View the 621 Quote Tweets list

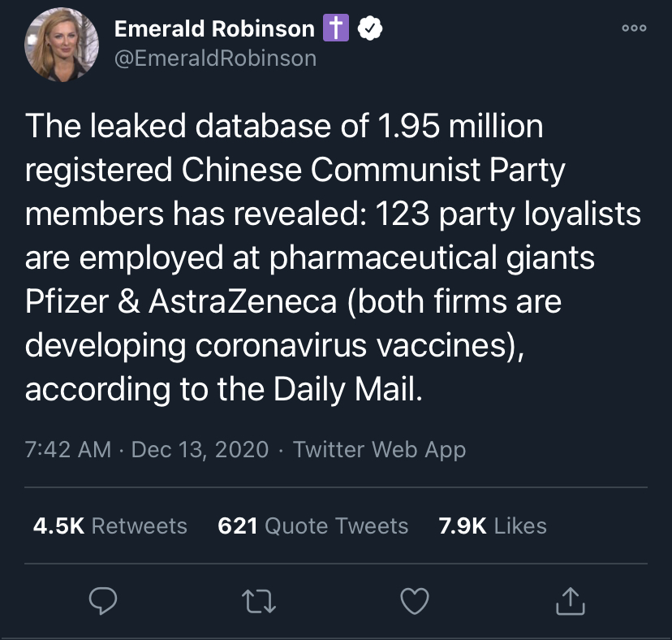click(312, 525)
